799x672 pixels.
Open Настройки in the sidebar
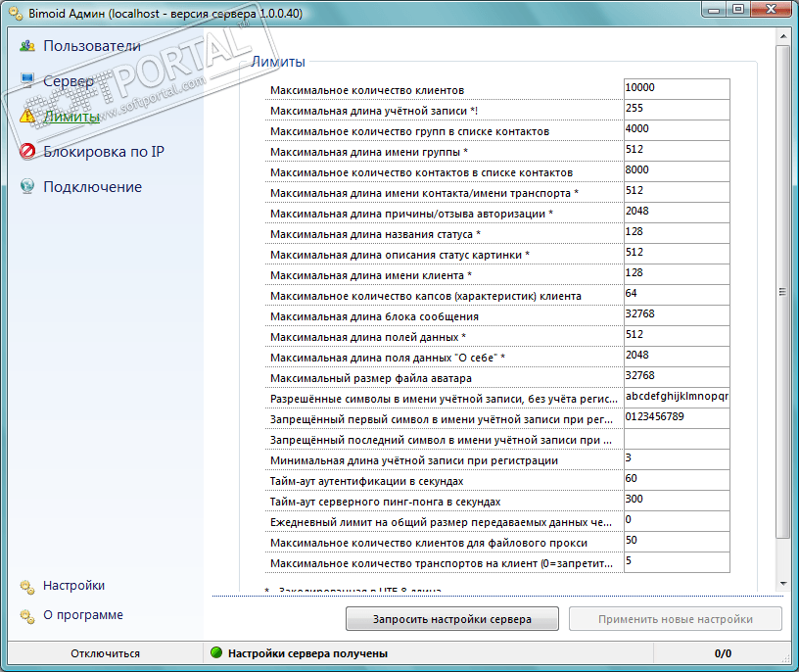73,586
